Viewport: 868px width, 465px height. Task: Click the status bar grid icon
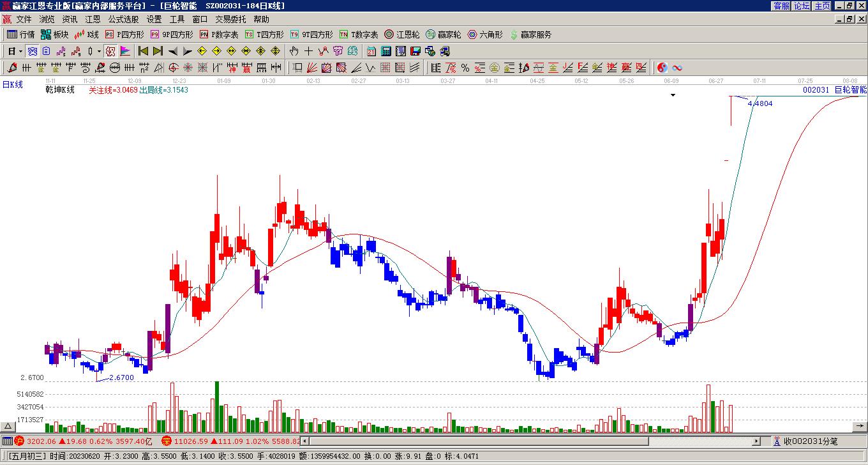[7, 441]
